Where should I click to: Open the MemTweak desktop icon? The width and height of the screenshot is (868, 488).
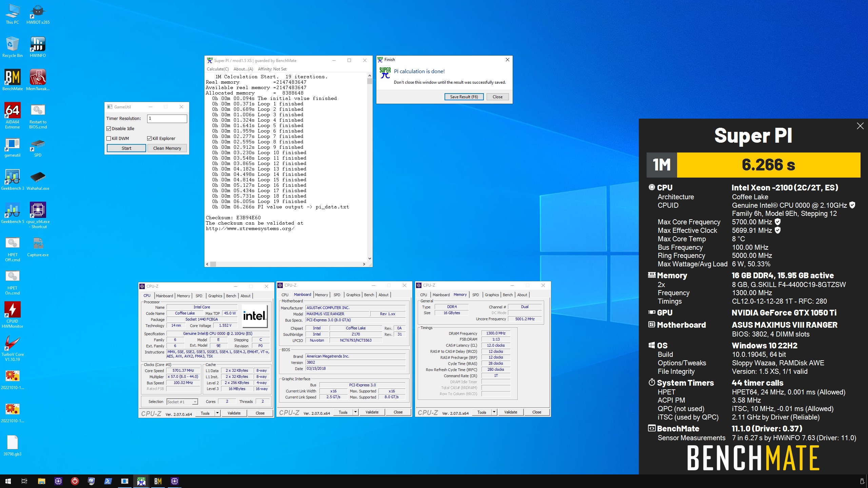[38, 80]
